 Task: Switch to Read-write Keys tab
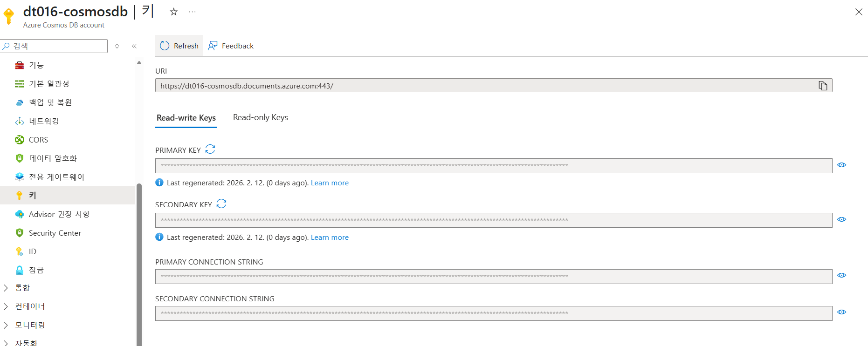click(x=186, y=118)
